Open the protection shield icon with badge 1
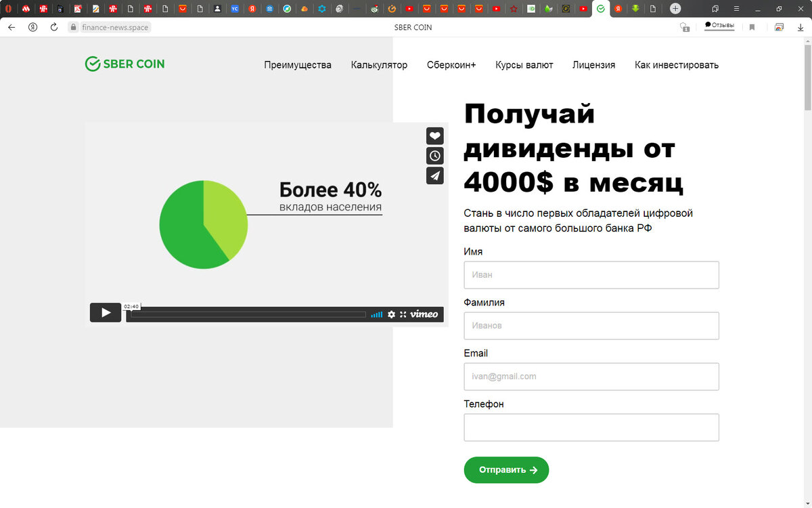 [x=685, y=27]
